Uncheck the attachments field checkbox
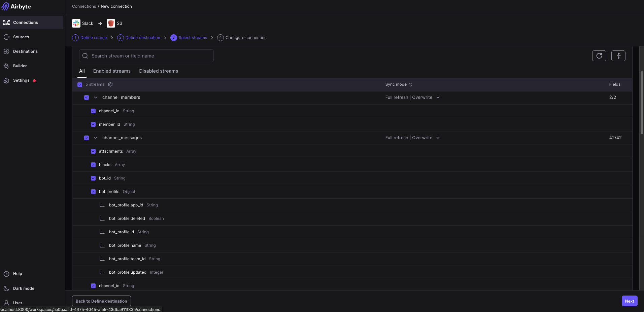Viewport: 644px width, 312px height. point(93,151)
